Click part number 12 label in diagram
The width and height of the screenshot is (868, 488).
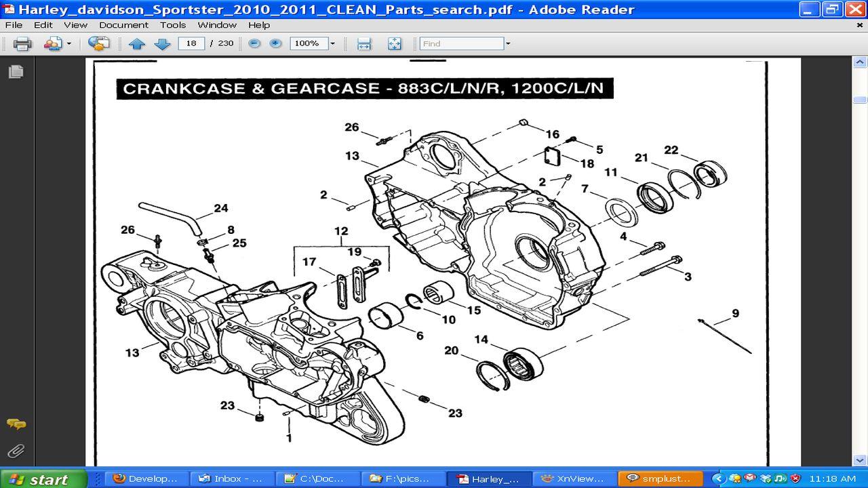[x=341, y=231]
